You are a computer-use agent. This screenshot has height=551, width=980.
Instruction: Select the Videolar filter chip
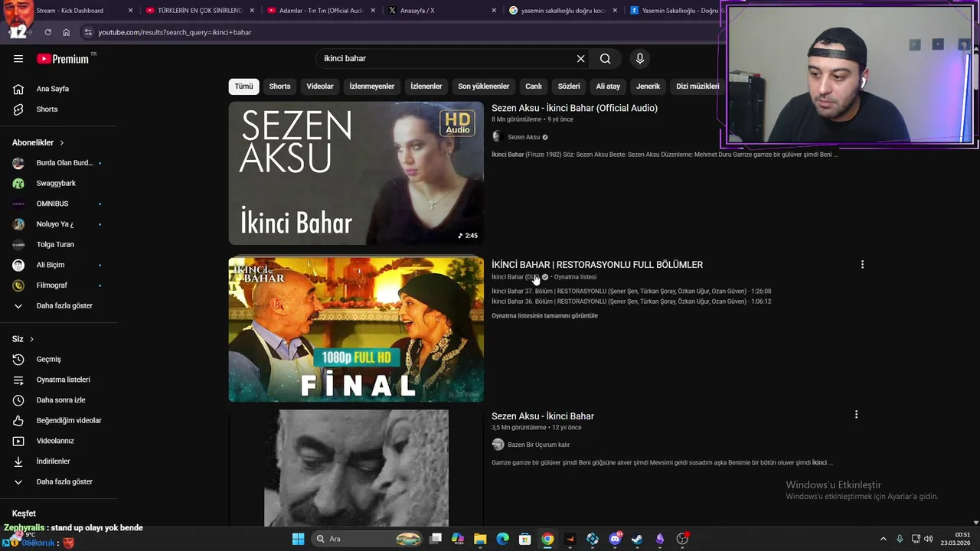[320, 86]
